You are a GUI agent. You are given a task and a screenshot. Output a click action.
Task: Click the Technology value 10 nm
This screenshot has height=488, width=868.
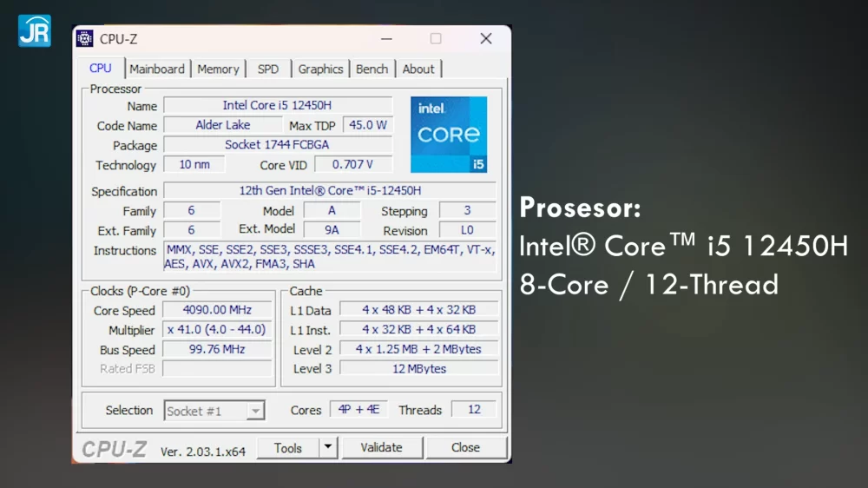[x=194, y=164]
